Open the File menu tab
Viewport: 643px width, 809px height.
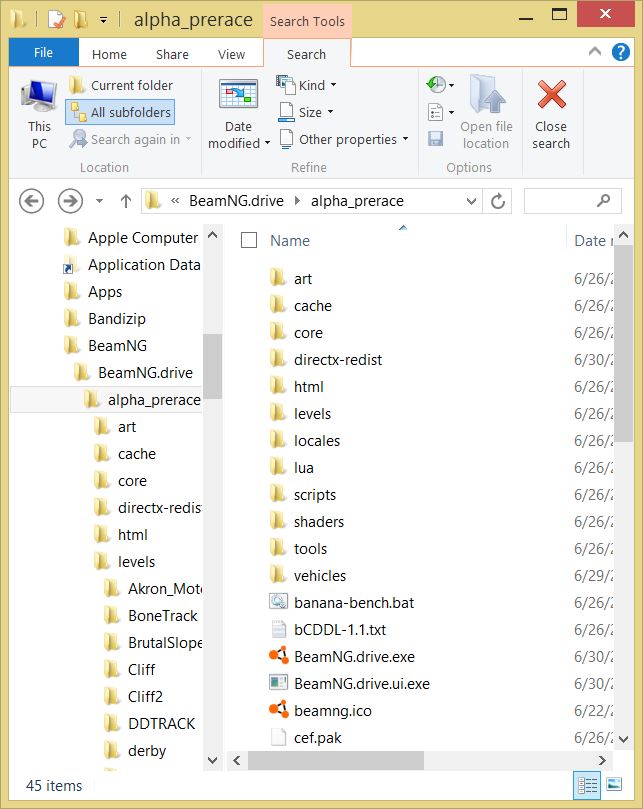[x=43, y=53]
